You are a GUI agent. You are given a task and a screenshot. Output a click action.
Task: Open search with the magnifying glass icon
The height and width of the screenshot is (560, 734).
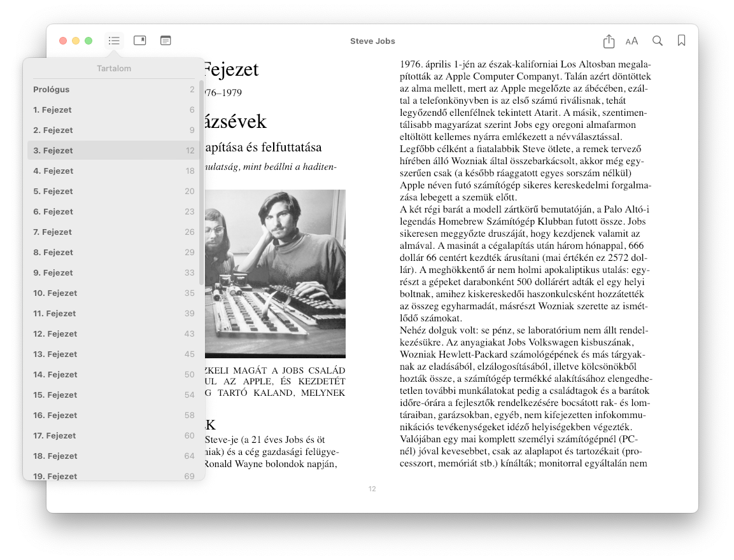coord(657,40)
